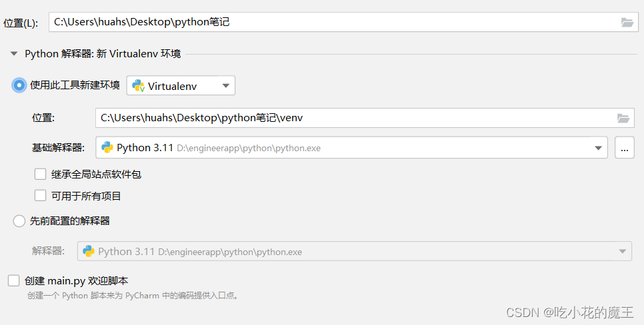
Task: Select previously configured interpreter radio button
Action: 19,220
